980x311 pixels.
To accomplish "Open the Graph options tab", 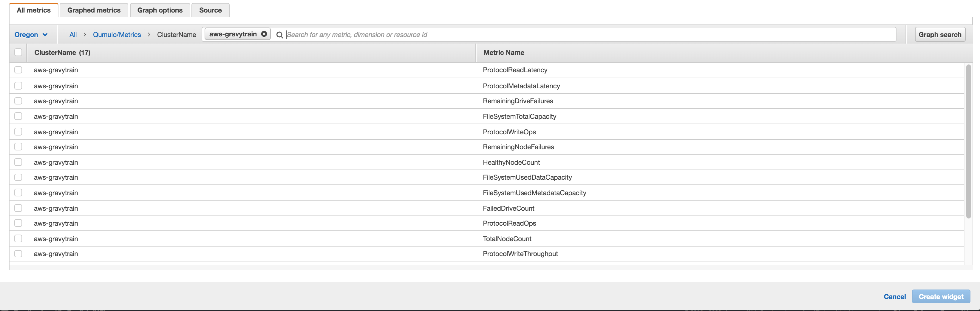I will (x=160, y=10).
